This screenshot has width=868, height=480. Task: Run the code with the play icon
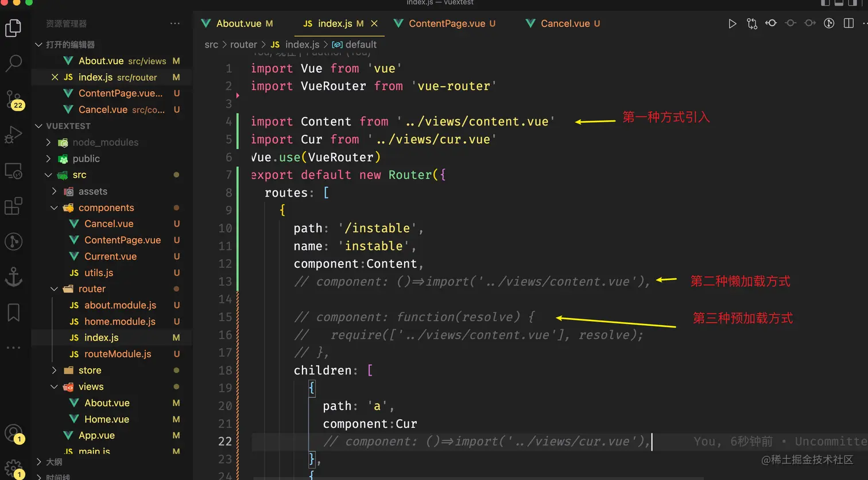click(732, 24)
